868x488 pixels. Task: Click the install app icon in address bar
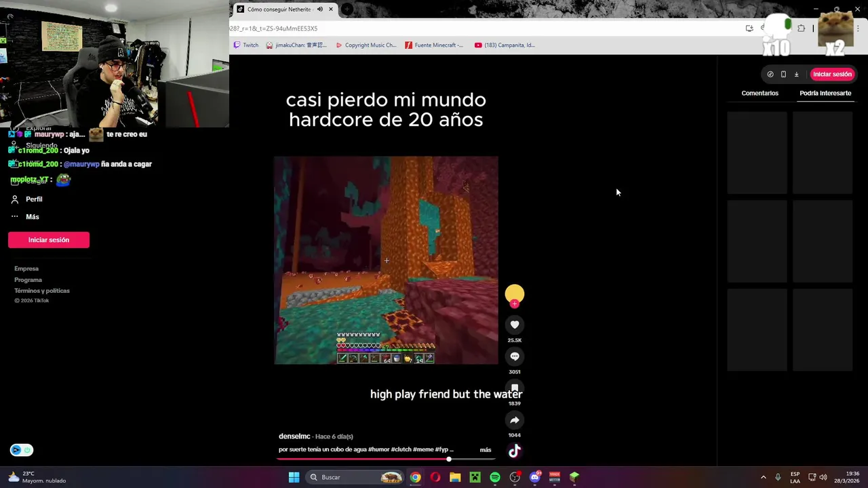click(749, 28)
